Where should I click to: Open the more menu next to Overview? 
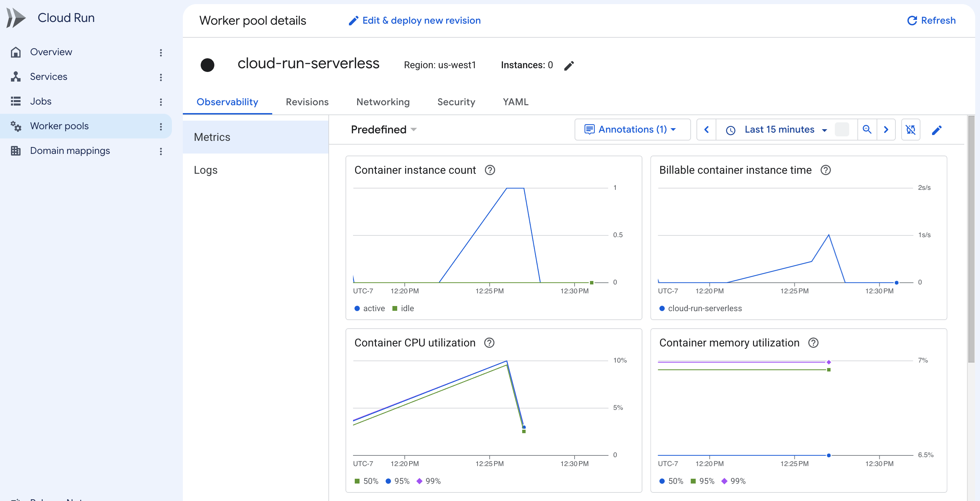[161, 52]
